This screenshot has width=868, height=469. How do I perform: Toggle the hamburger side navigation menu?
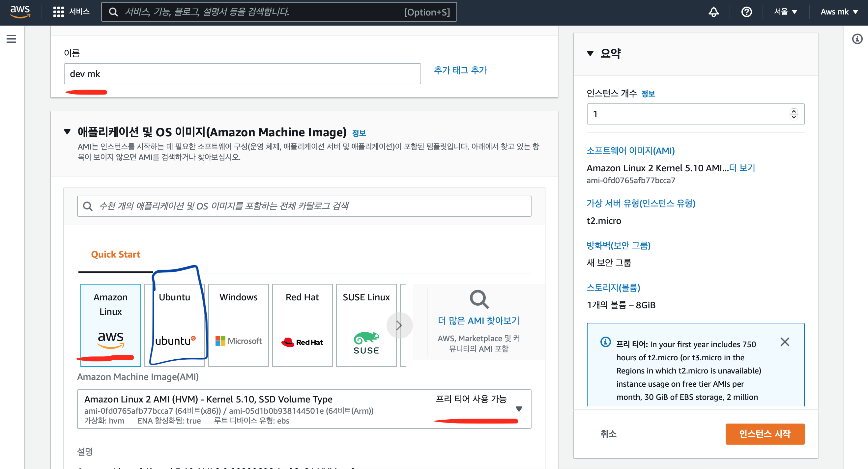[11, 39]
